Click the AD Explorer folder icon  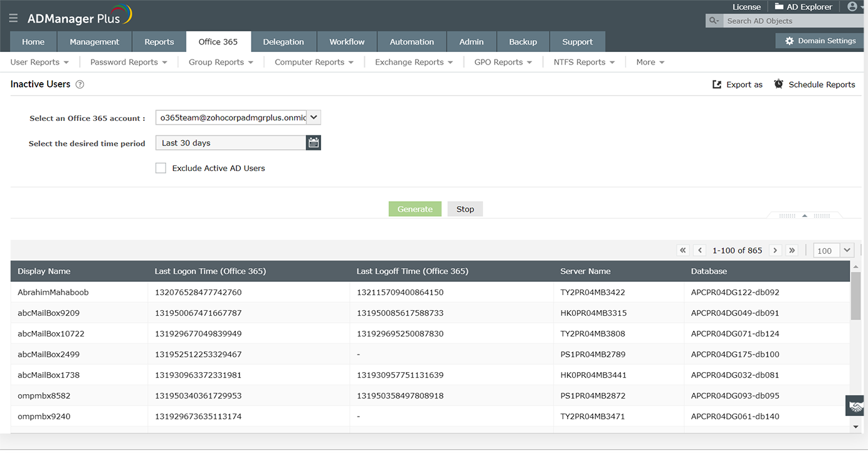(779, 7)
